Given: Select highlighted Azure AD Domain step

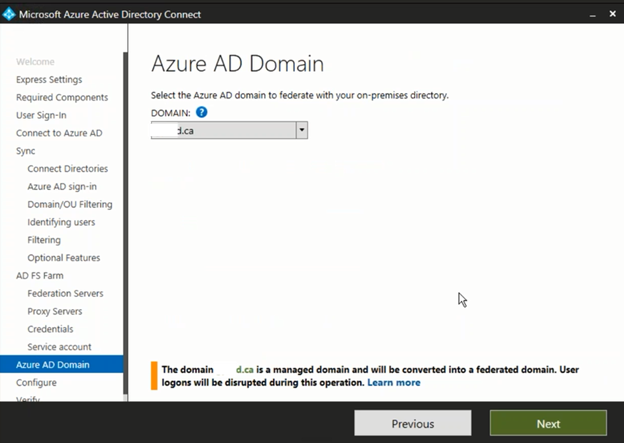Looking at the screenshot, I should tap(62, 364).
